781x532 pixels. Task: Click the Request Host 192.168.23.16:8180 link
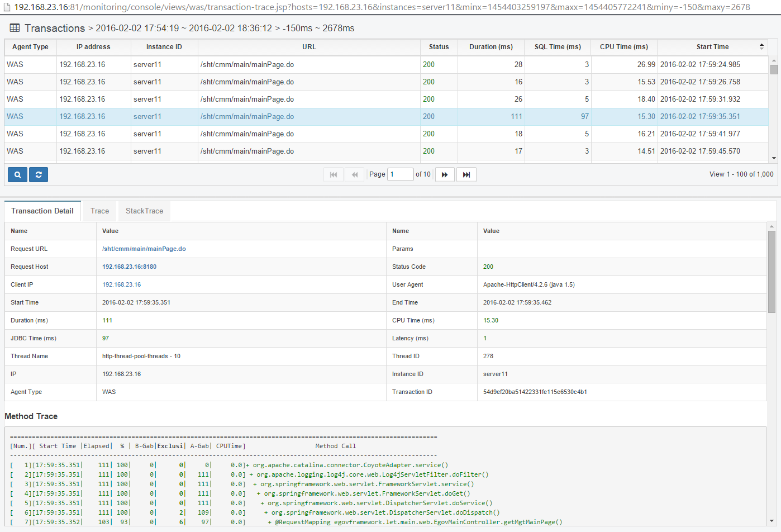(x=129, y=267)
